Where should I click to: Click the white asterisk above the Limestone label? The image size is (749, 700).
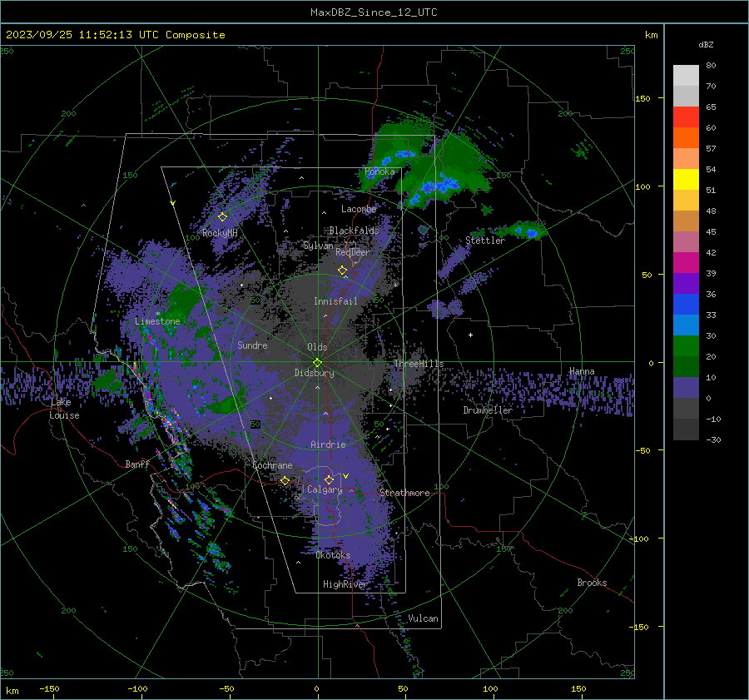click(x=157, y=314)
